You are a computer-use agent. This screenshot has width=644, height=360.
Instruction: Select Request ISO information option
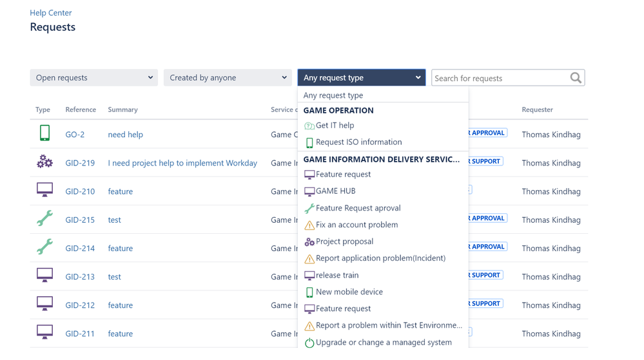(x=383, y=142)
